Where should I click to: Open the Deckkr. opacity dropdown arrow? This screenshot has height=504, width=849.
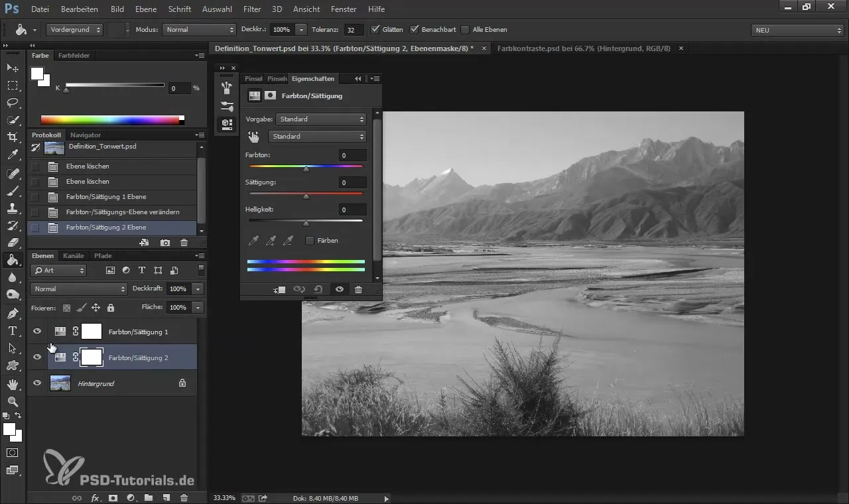[301, 30]
